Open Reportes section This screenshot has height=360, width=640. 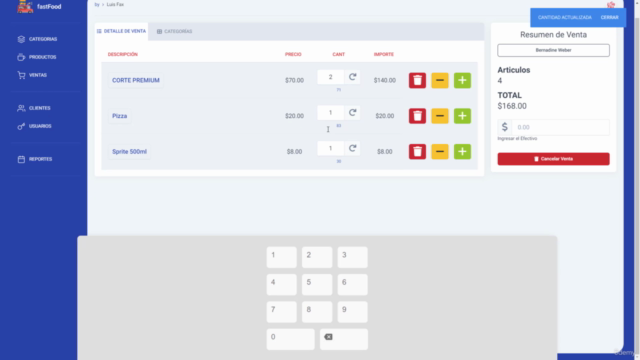pos(35,159)
